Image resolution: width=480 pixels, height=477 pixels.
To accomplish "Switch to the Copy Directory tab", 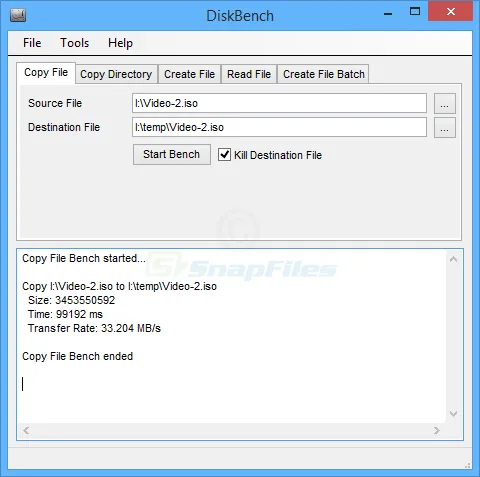I will pyautogui.click(x=116, y=74).
